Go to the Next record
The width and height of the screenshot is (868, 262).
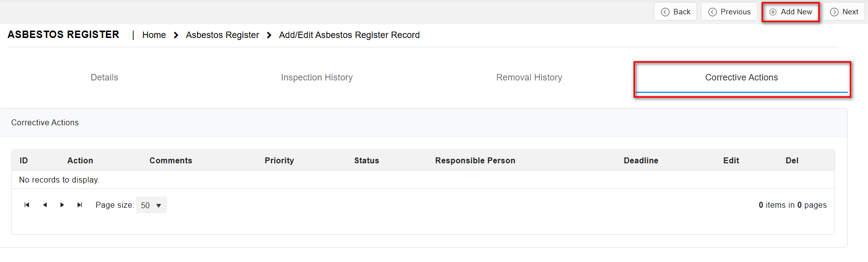click(844, 12)
